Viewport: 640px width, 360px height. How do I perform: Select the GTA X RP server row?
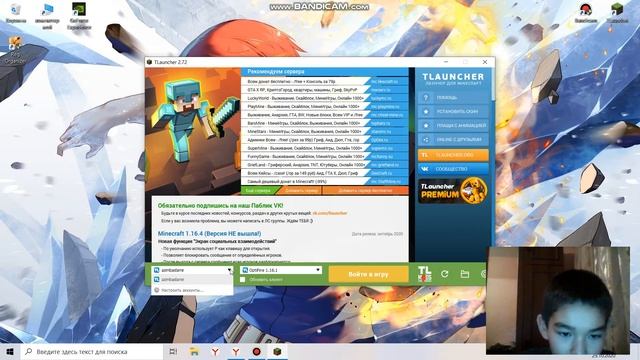pyautogui.click(x=324, y=90)
